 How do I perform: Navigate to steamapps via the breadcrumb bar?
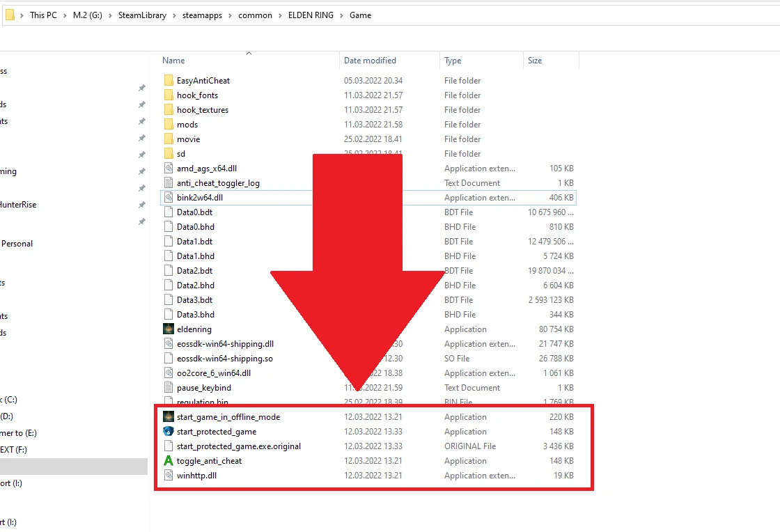[x=202, y=15]
